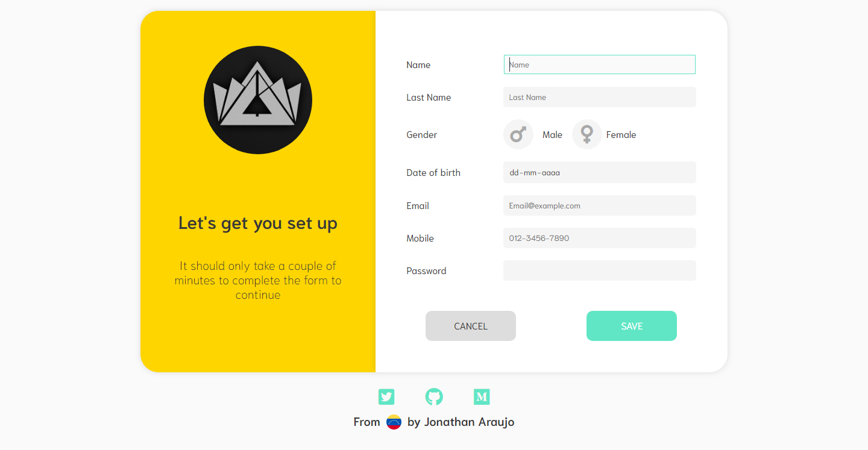Image resolution: width=868 pixels, height=450 pixels.
Task: Click the Date of birth label
Action: tap(433, 173)
